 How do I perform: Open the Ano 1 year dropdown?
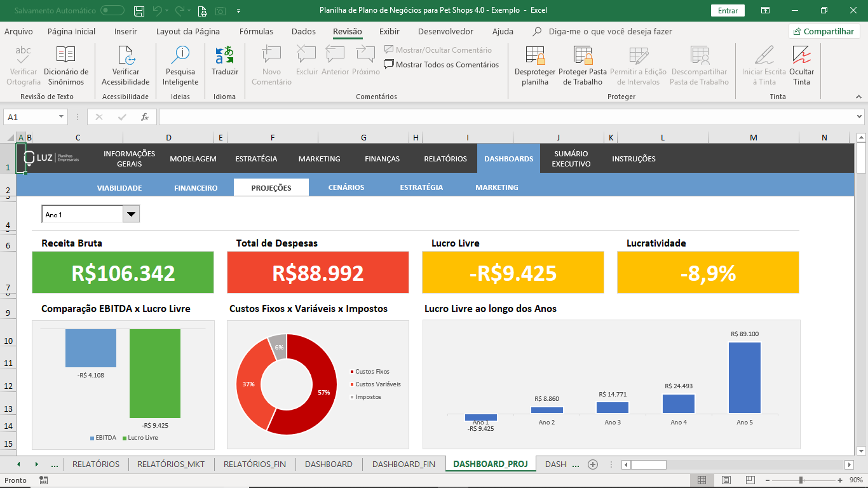132,215
